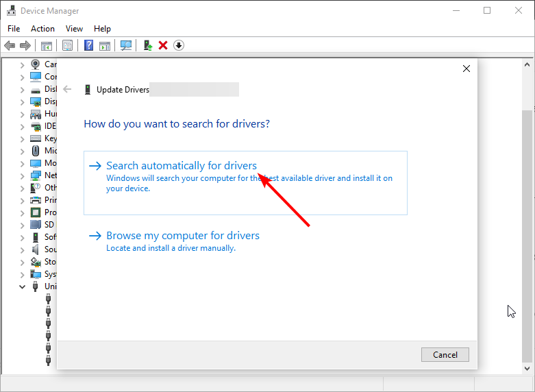Click the Cancel button in the dialog

tap(445, 355)
